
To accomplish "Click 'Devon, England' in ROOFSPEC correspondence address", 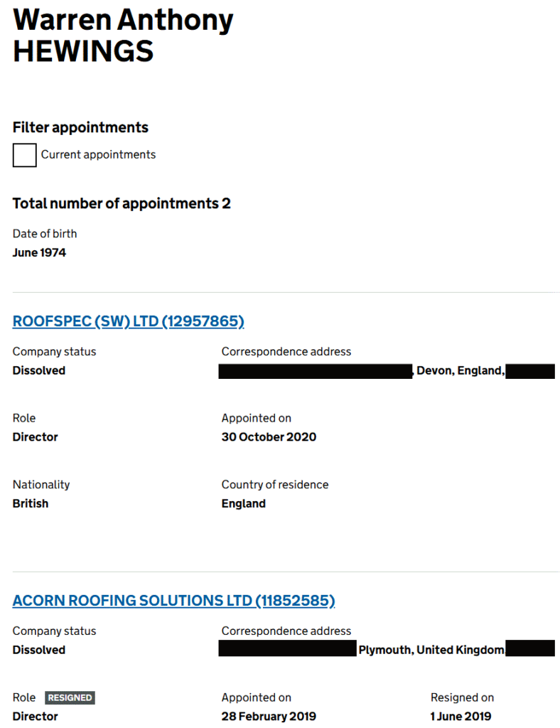I will 460,370.
